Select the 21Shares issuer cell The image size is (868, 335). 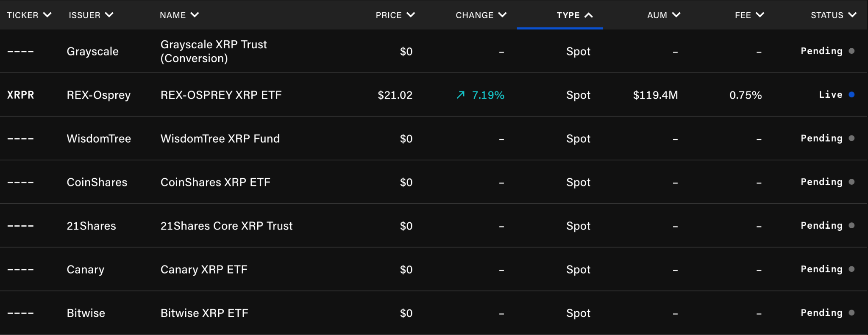[x=91, y=226]
